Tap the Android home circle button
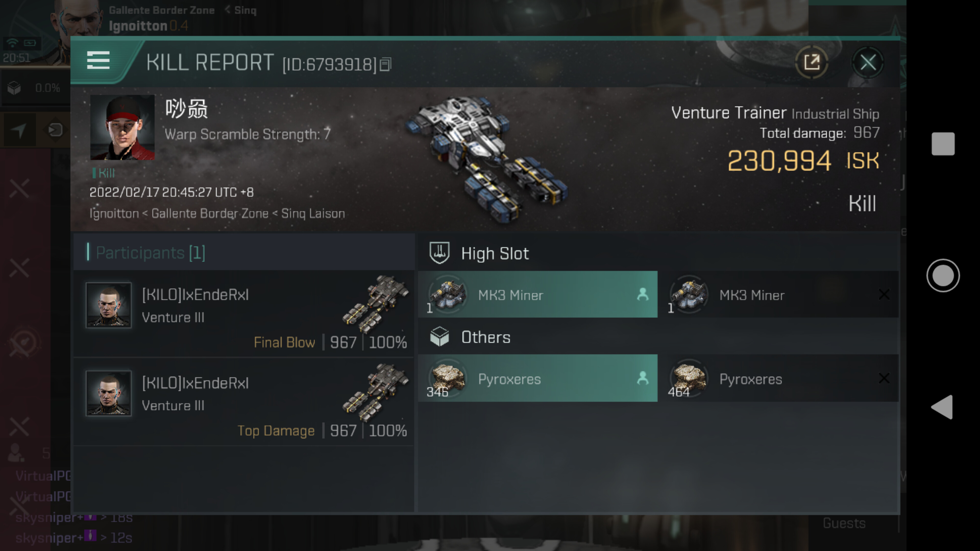Image resolution: width=980 pixels, height=551 pixels. coord(943,275)
